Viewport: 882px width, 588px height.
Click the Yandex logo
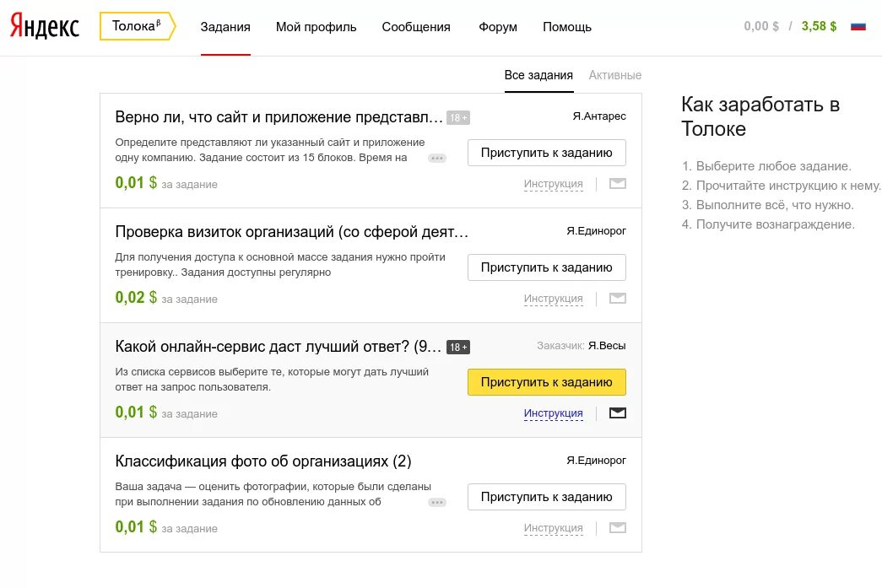pos(45,27)
